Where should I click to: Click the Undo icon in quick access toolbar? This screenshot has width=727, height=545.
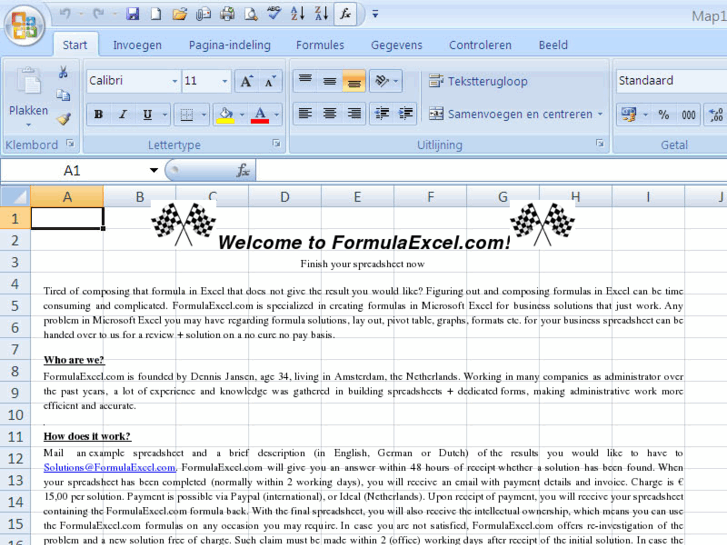pos(65,14)
